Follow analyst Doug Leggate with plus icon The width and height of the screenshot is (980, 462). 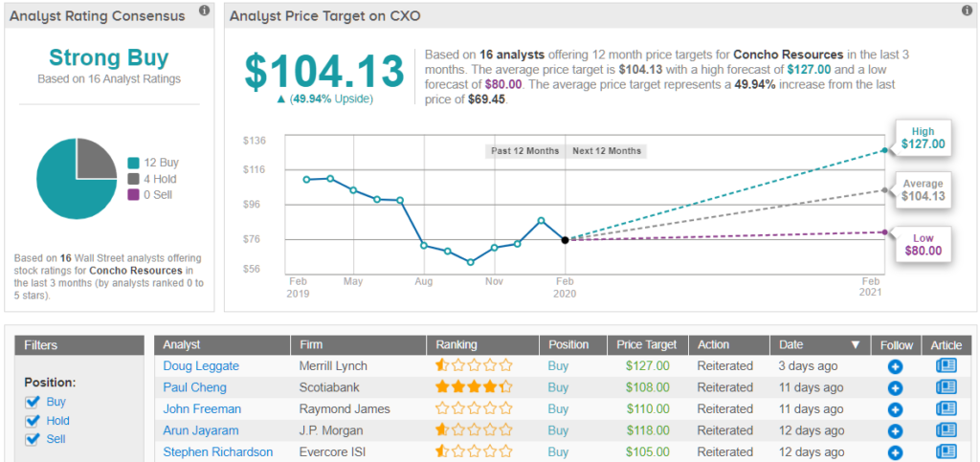[x=895, y=366]
